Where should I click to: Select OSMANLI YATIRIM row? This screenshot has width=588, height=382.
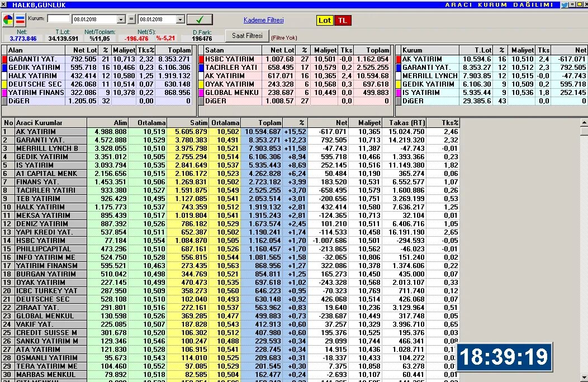point(231,357)
